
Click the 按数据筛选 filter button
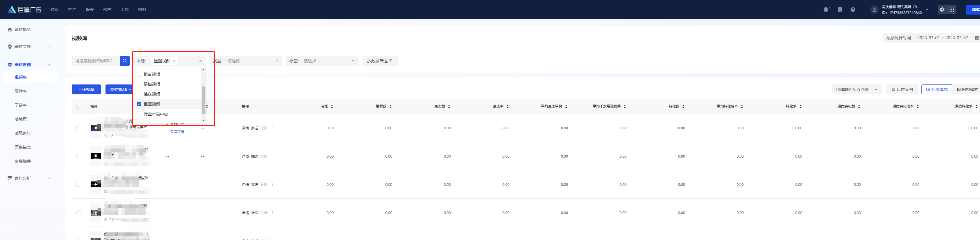[380, 61]
